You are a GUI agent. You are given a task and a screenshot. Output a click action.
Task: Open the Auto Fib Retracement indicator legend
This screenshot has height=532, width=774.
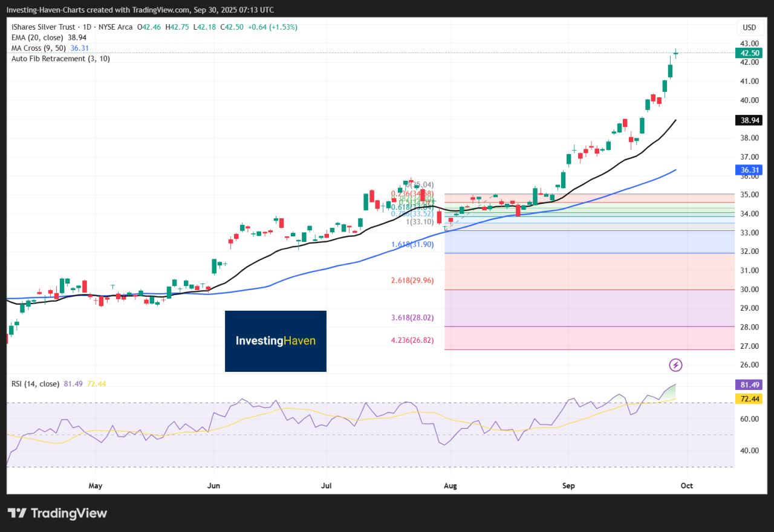click(60, 59)
